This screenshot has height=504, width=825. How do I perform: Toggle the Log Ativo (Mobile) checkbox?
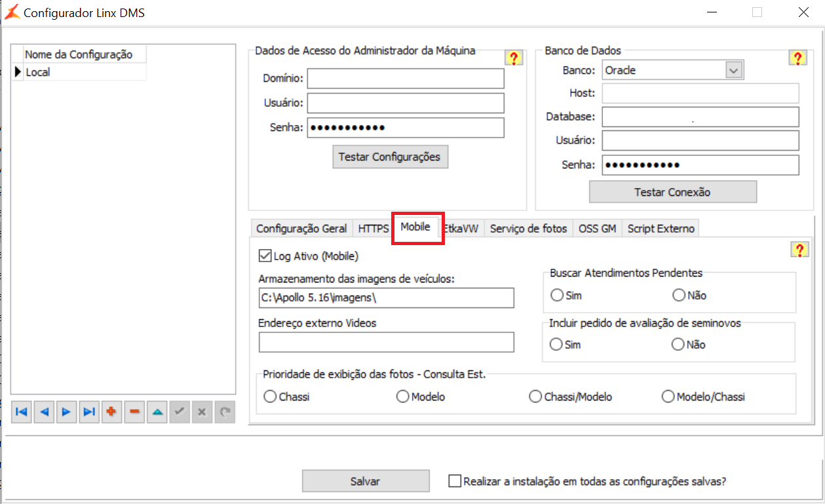click(x=265, y=256)
